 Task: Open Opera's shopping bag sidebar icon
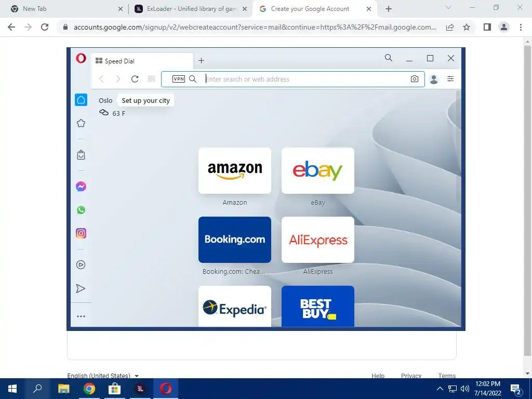[x=81, y=155]
